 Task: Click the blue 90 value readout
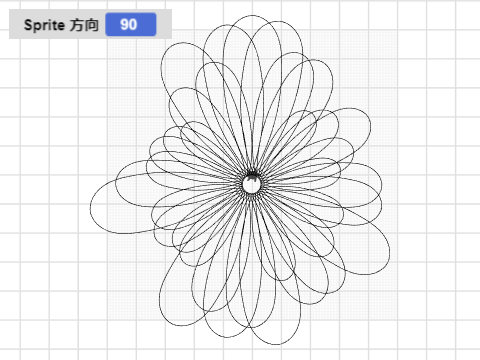pyautogui.click(x=131, y=24)
